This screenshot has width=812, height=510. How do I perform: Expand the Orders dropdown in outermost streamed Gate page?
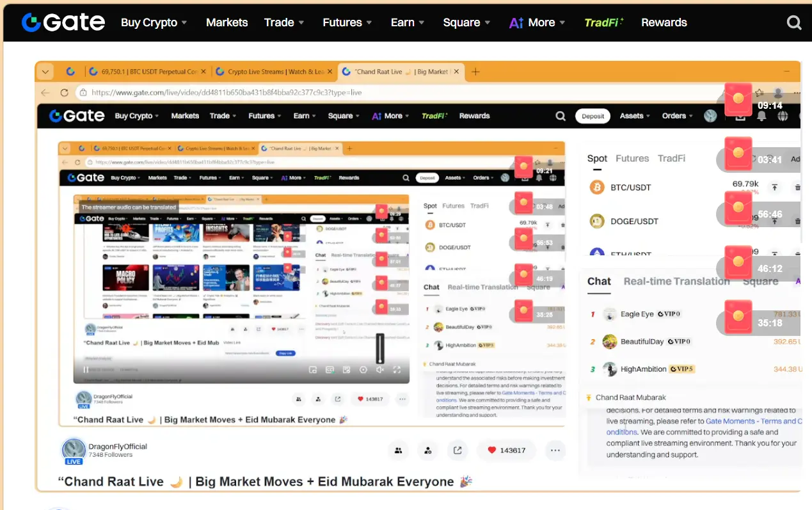pyautogui.click(x=678, y=116)
